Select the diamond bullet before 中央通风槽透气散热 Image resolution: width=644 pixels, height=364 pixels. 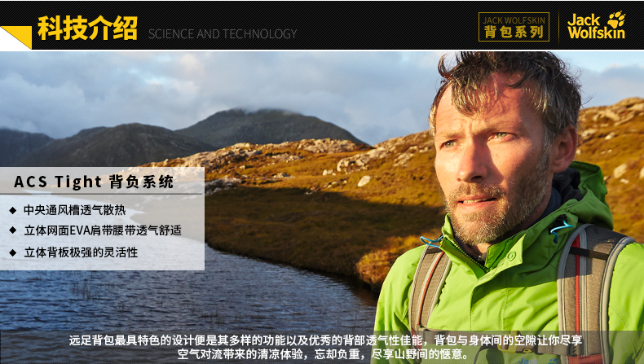13,210
